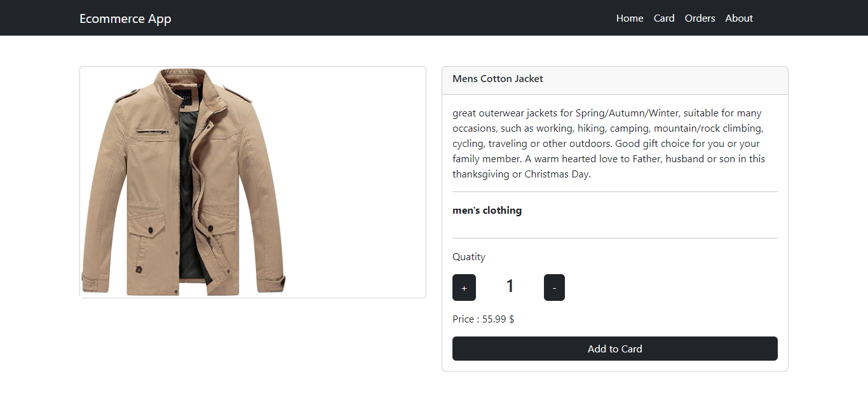This screenshot has height=402, width=868.
Task: Click the Add to Card button
Action: (x=615, y=349)
